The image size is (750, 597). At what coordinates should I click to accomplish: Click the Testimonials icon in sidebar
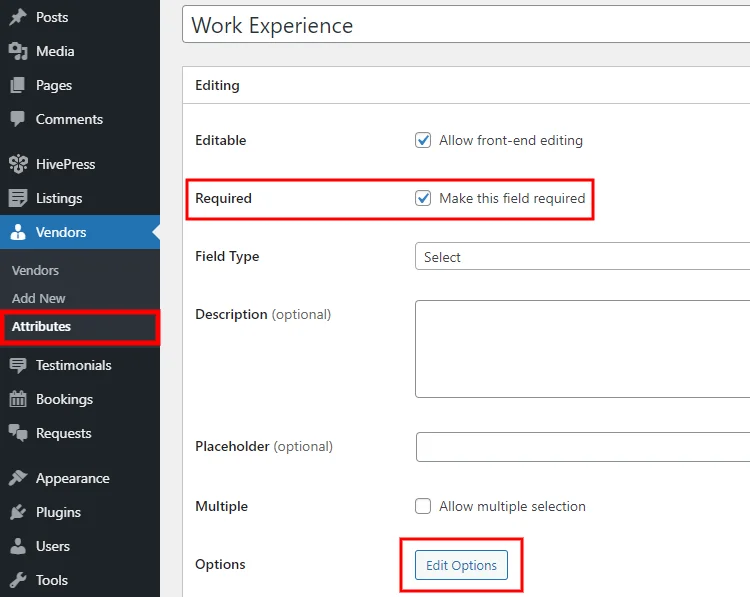tap(18, 365)
